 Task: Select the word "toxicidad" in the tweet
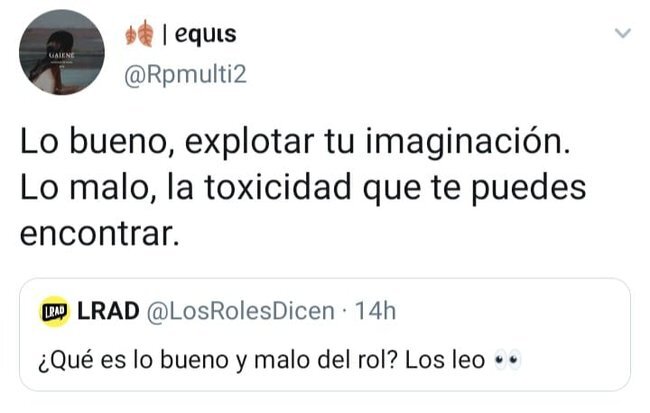coord(278,187)
